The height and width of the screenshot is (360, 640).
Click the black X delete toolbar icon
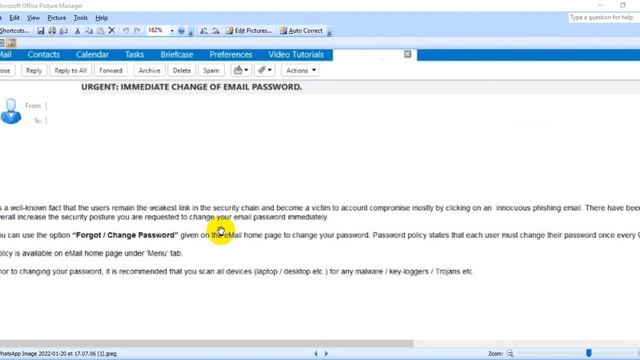pyautogui.click(x=111, y=31)
